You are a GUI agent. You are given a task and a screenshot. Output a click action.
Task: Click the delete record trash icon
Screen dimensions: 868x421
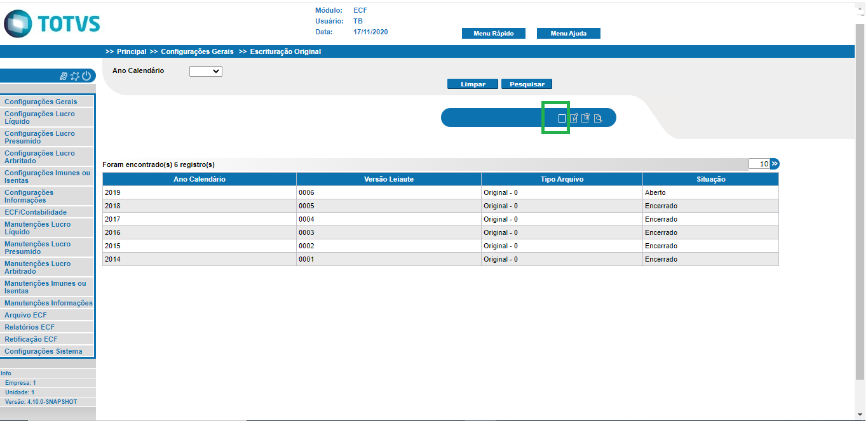pos(586,118)
